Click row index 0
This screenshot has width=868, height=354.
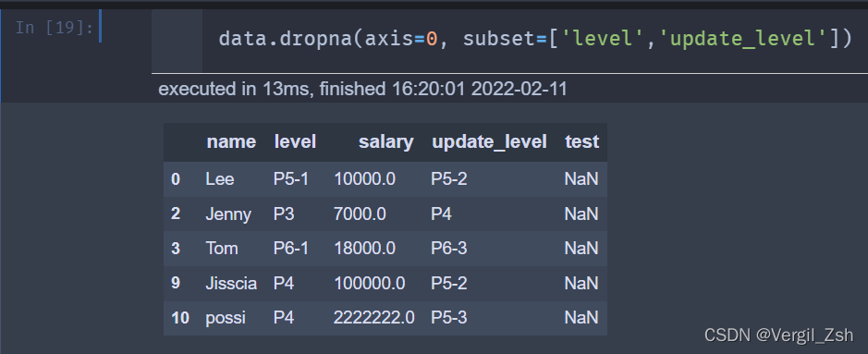[x=176, y=179]
